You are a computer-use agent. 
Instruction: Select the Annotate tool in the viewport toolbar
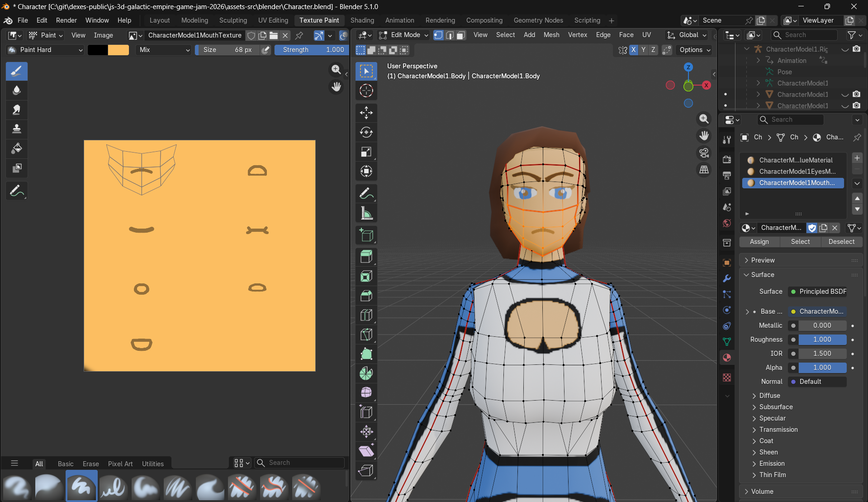click(x=366, y=193)
